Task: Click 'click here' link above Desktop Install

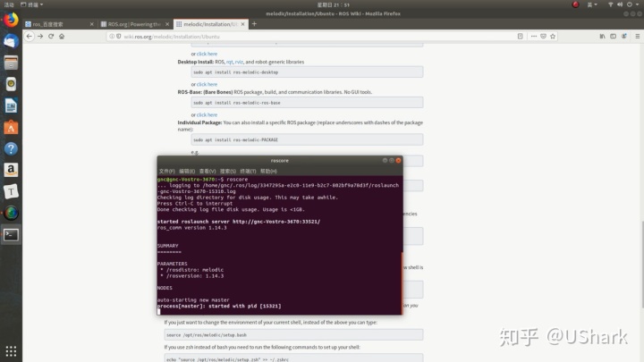Action: click(x=207, y=54)
